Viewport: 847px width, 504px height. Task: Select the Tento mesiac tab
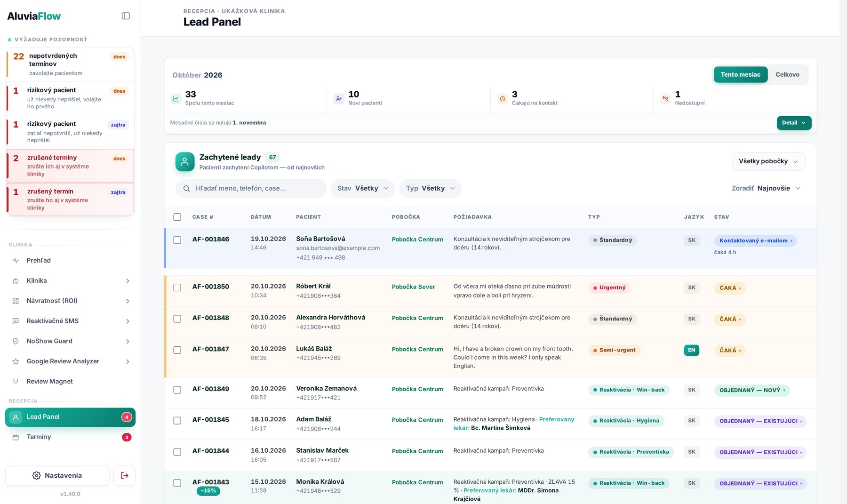point(741,75)
